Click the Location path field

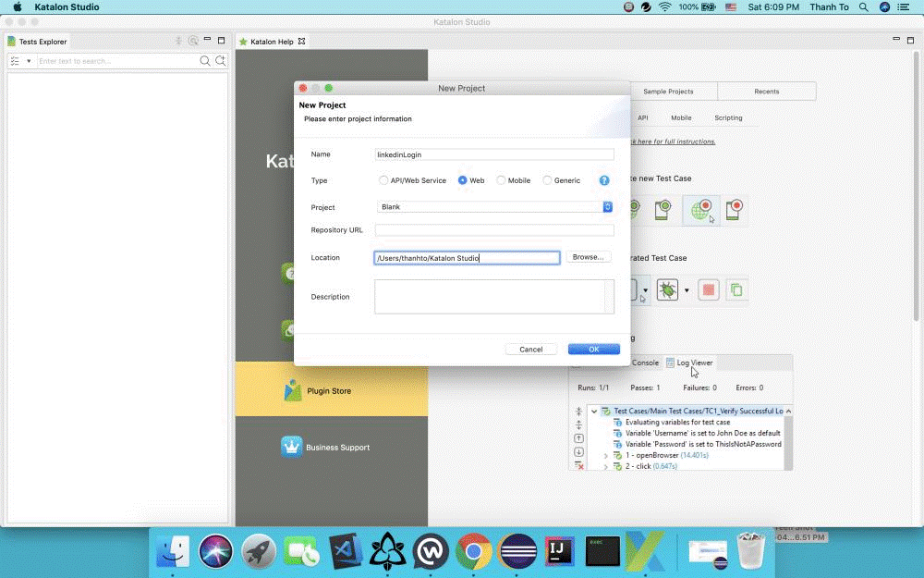pos(467,258)
